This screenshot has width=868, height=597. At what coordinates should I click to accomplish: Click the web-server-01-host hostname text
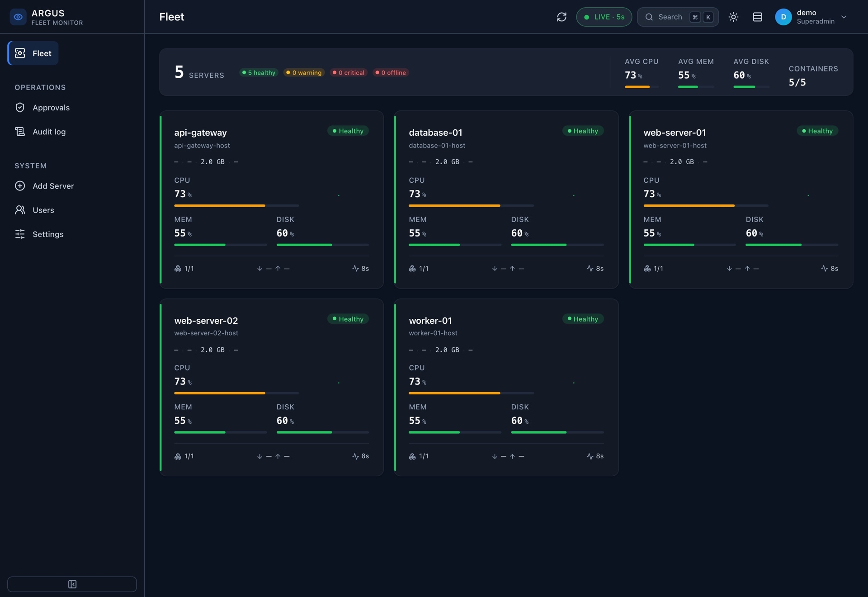click(675, 145)
